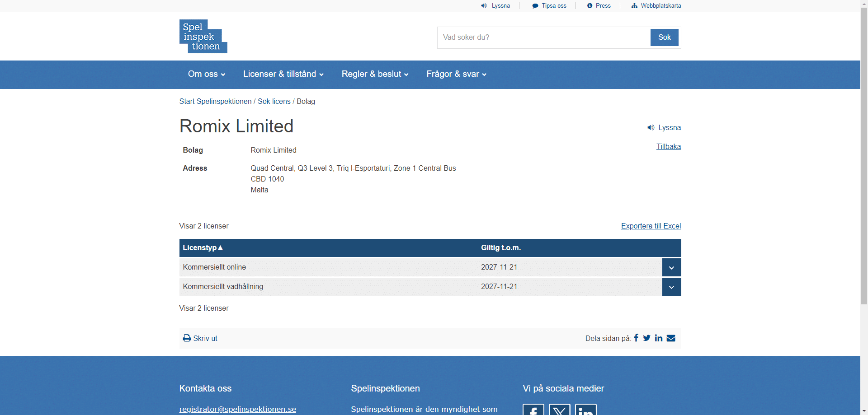Open Frågor & svar dropdown menu

coord(457,74)
